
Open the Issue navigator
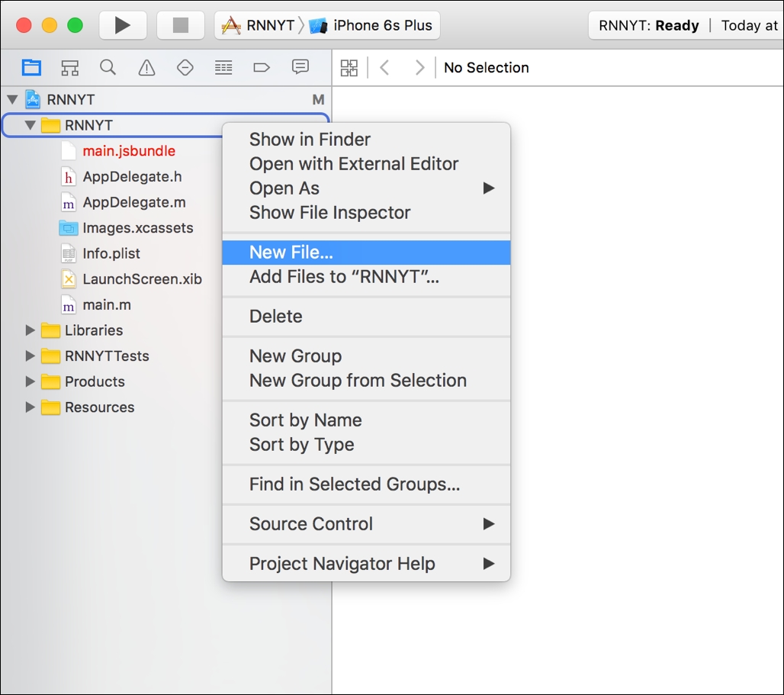146,67
